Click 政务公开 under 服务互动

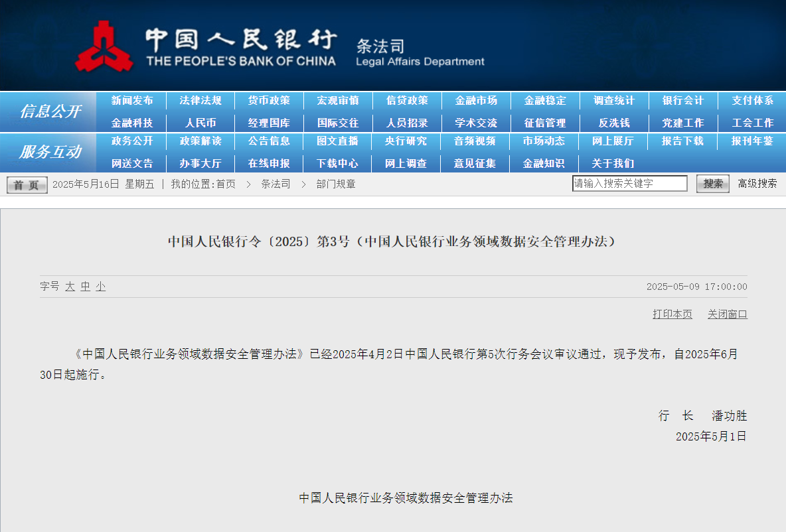[132, 141]
